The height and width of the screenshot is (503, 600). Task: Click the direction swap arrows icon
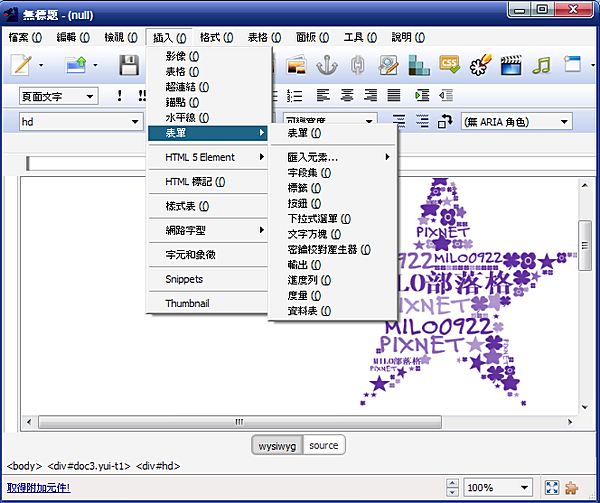pyautogui.click(x=445, y=121)
